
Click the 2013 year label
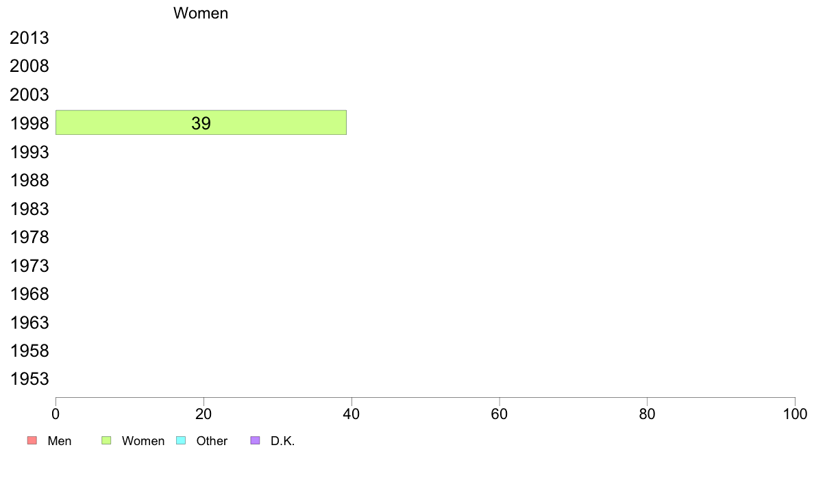pyautogui.click(x=29, y=38)
